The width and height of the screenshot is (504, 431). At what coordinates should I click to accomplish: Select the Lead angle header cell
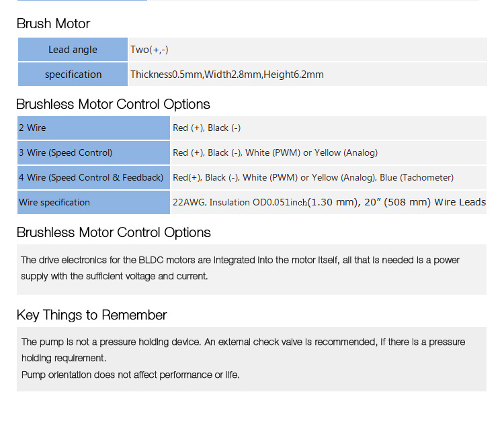(73, 50)
